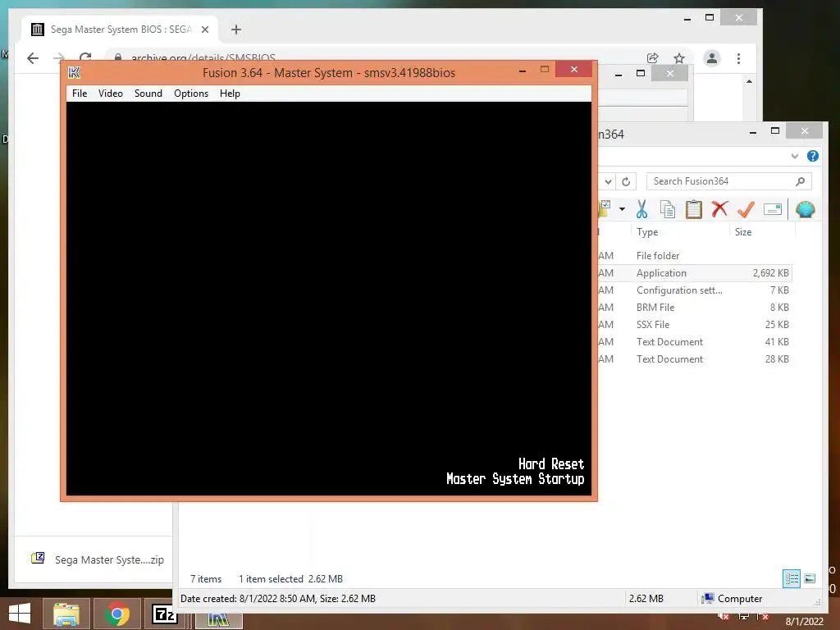840x630 pixels.
Task: Open the folder options toolbar dropdown arrow
Action: pyautogui.click(x=622, y=209)
